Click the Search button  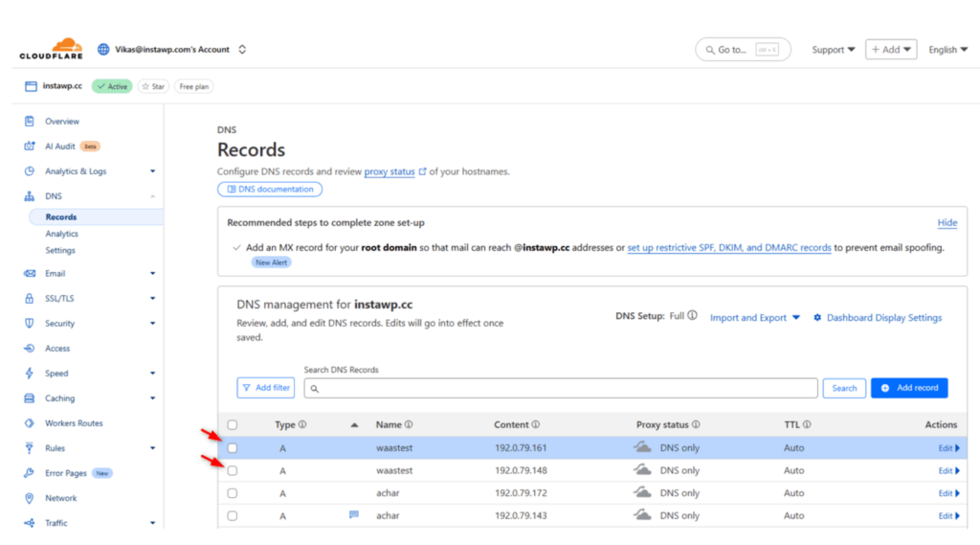click(844, 388)
